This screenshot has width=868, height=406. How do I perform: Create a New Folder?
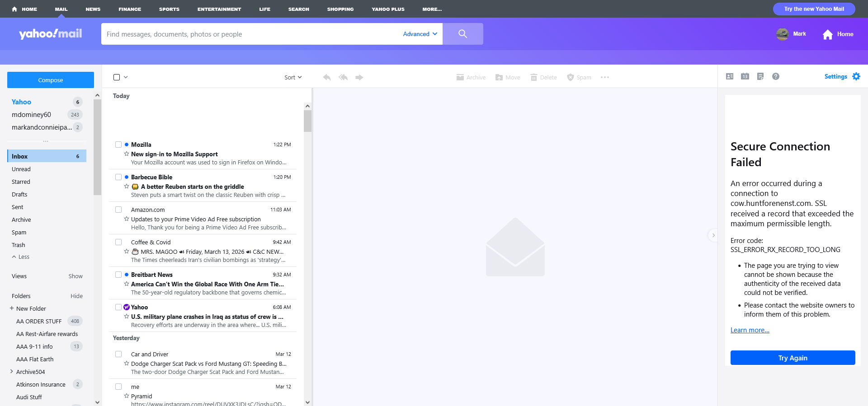(28, 309)
